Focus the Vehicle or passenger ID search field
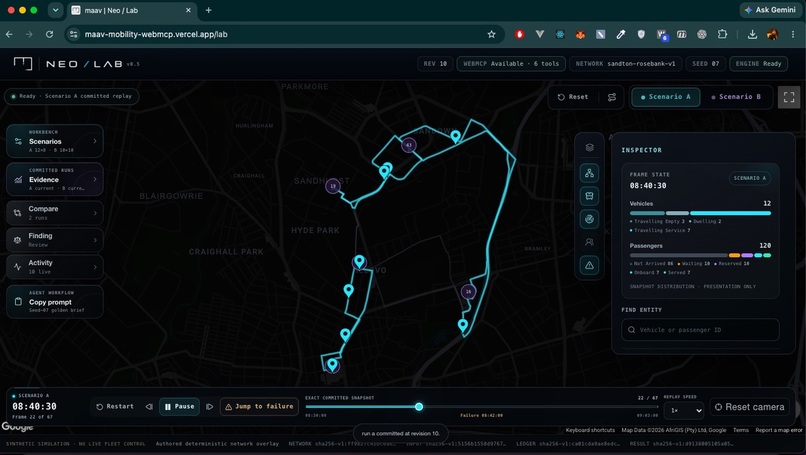This screenshot has height=455, width=806. [x=700, y=330]
